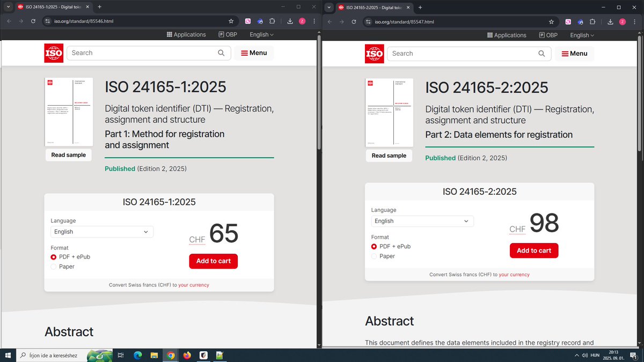Open Downloads in the left browser window
The image size is (644, 362).
click(x=290, y=21)
